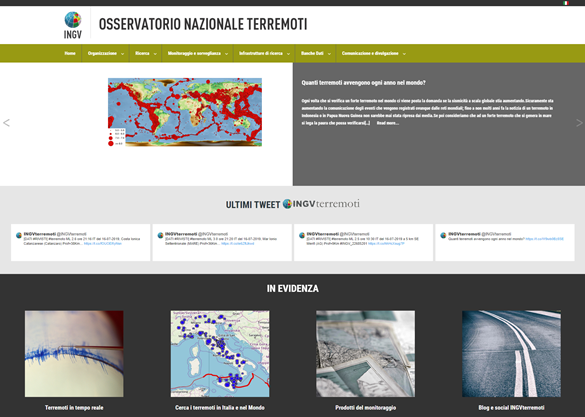This screenshot has width=585, height=417.
Task: Click the Read more link in the slider
Action: [x=388, y=123]
